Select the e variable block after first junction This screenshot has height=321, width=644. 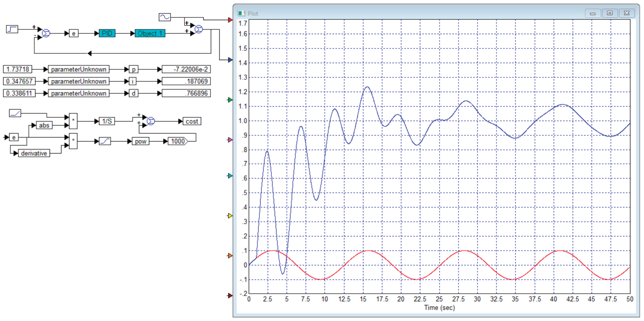click(74, 33)
